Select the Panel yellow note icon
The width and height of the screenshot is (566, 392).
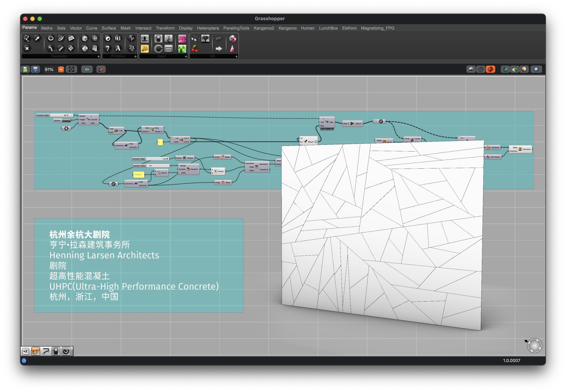144,49
